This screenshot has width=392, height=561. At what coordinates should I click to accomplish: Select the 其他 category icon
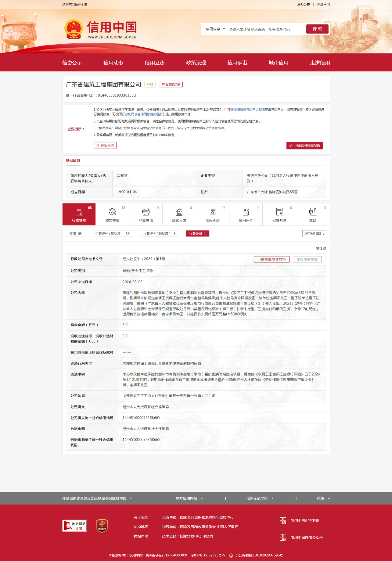point(312,212)
